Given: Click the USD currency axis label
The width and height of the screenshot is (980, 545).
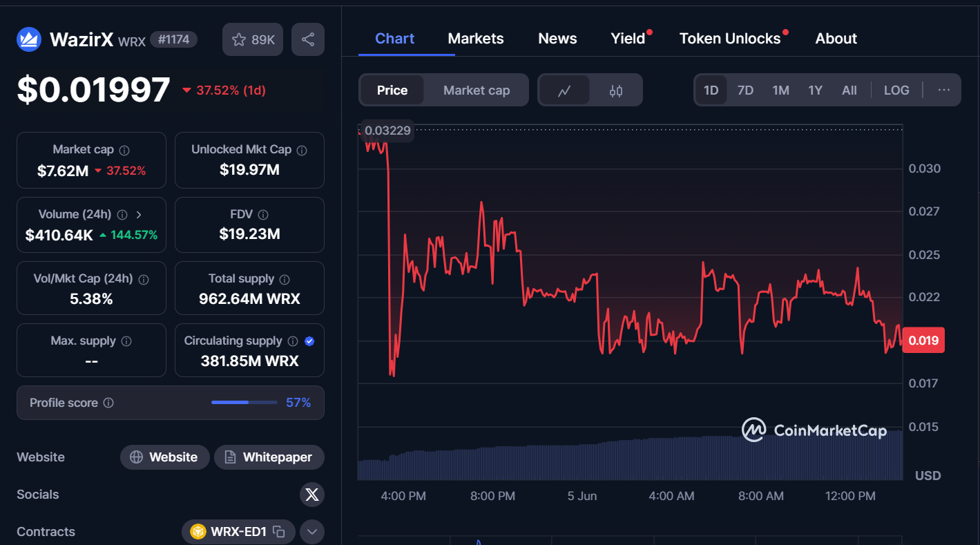Looking at the screenshot, I should (x=928, y=476).
